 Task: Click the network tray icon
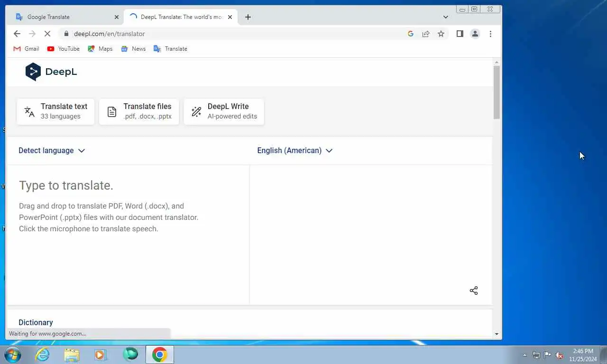536,355
